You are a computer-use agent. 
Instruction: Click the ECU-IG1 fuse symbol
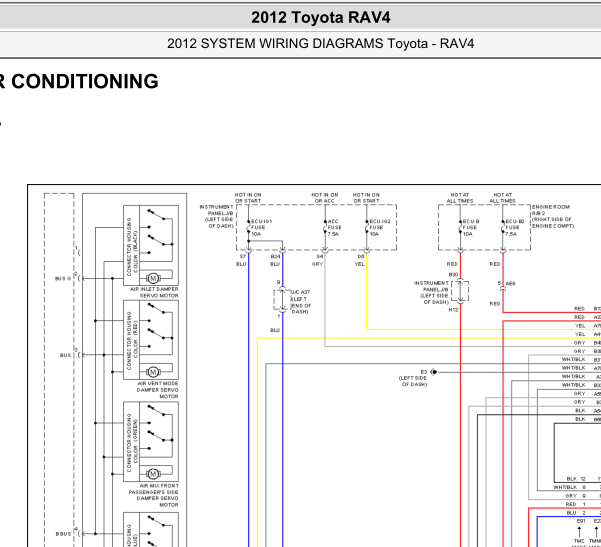(248, 227)
